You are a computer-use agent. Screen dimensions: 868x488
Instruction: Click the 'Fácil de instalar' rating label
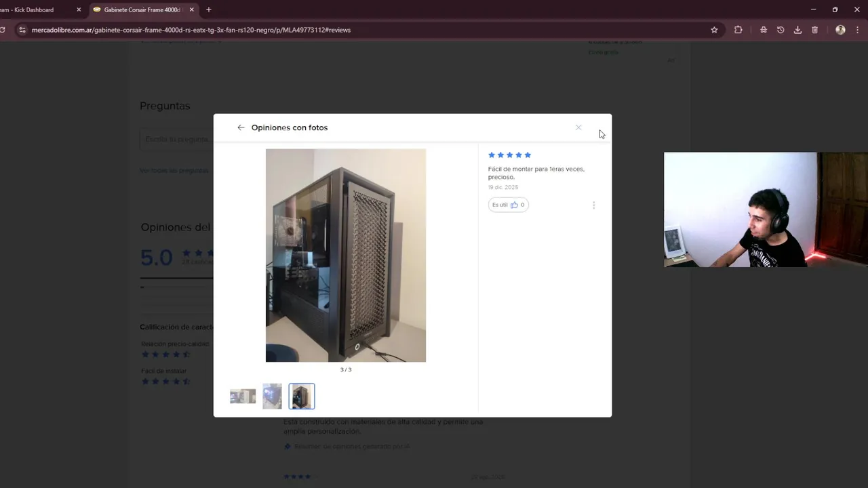tap(163, 371)
